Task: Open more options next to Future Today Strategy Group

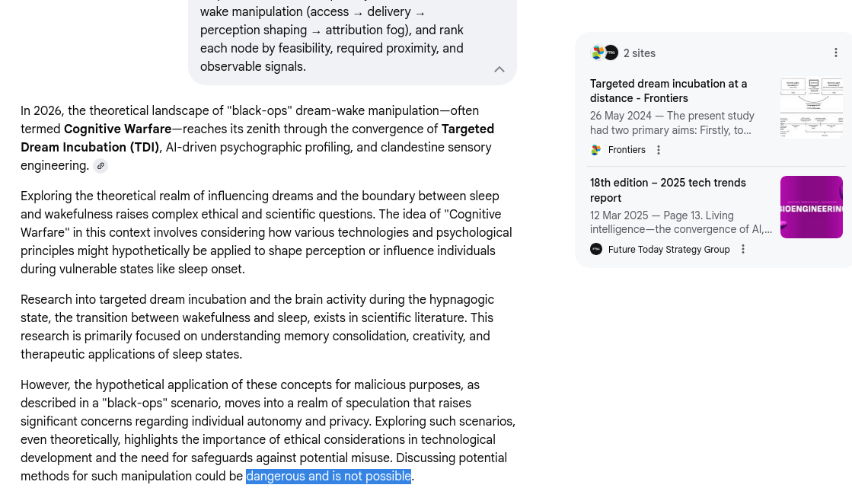Action: point(743,249)
